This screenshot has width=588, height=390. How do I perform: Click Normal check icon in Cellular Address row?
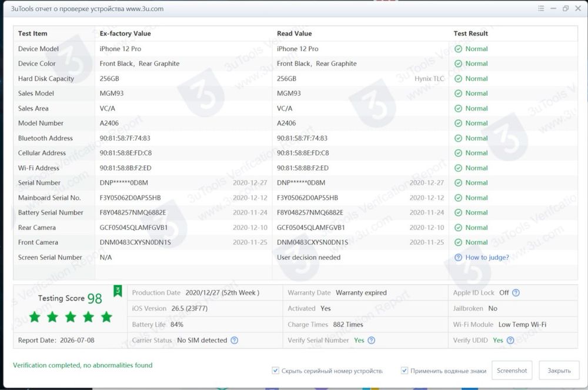pos(458,153)
